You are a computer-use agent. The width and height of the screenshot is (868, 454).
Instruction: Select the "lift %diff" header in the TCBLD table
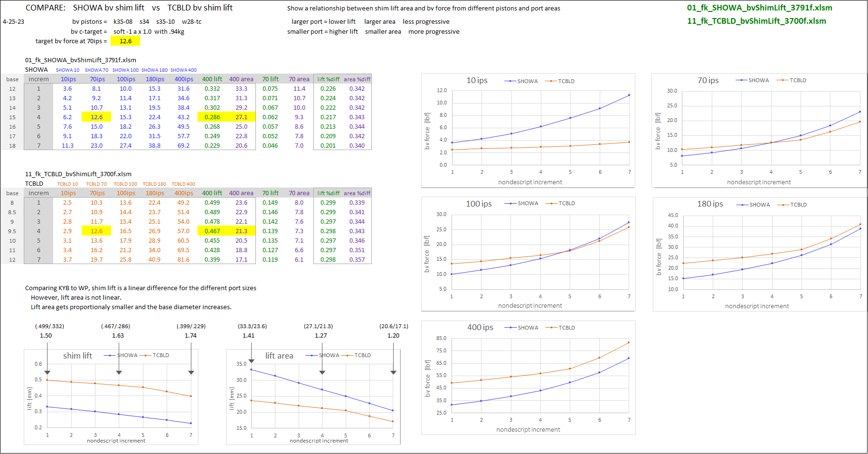[x=328, y=193]
